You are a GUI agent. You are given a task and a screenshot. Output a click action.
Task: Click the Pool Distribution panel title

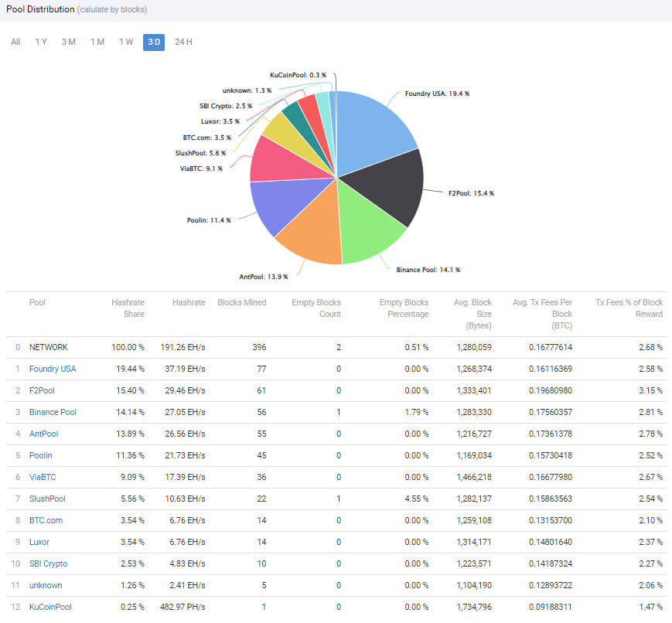point(40,9)
